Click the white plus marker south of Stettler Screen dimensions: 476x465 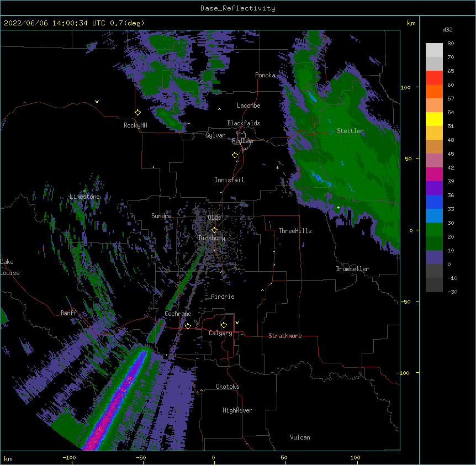pos(338,207)
